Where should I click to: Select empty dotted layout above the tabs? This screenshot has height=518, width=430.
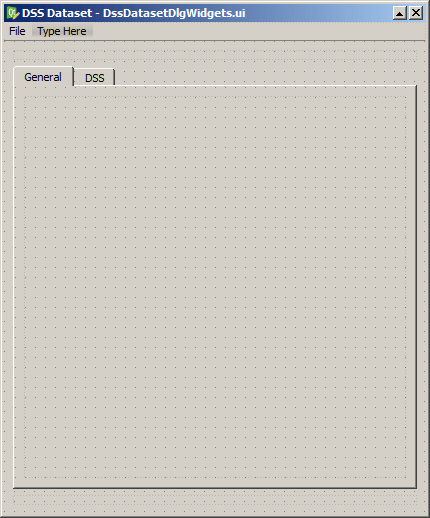point(215,55)
